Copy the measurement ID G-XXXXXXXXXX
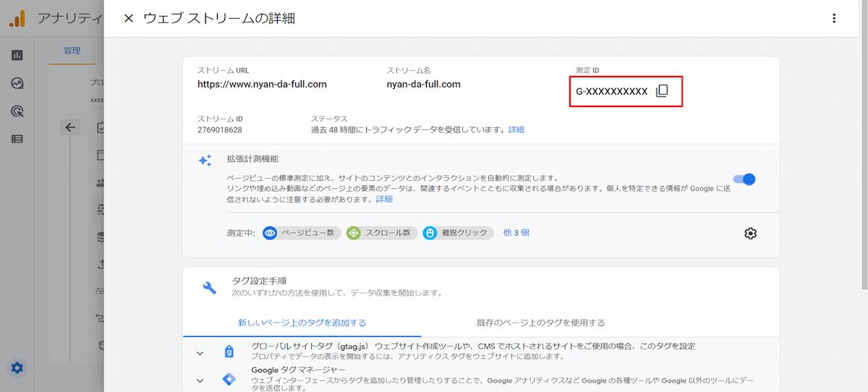Viewport: 868px width, 392px height. click(x=661, y=91)
